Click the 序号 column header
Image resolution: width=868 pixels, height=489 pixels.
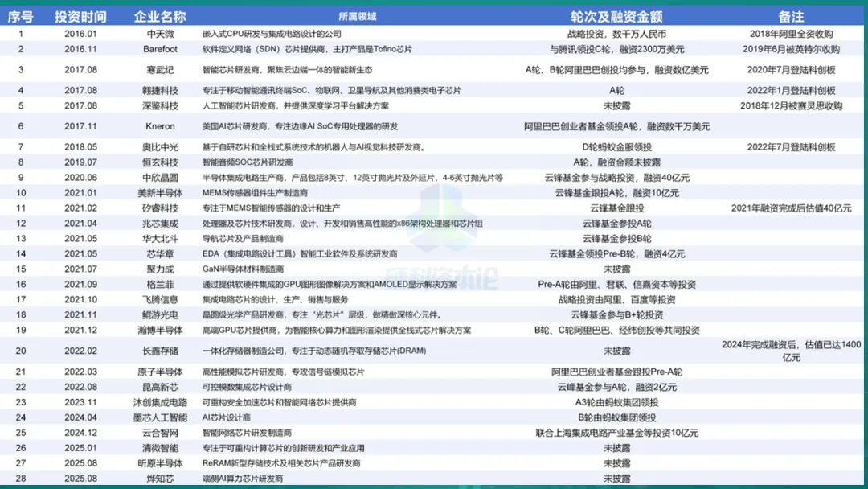[20, 17]
